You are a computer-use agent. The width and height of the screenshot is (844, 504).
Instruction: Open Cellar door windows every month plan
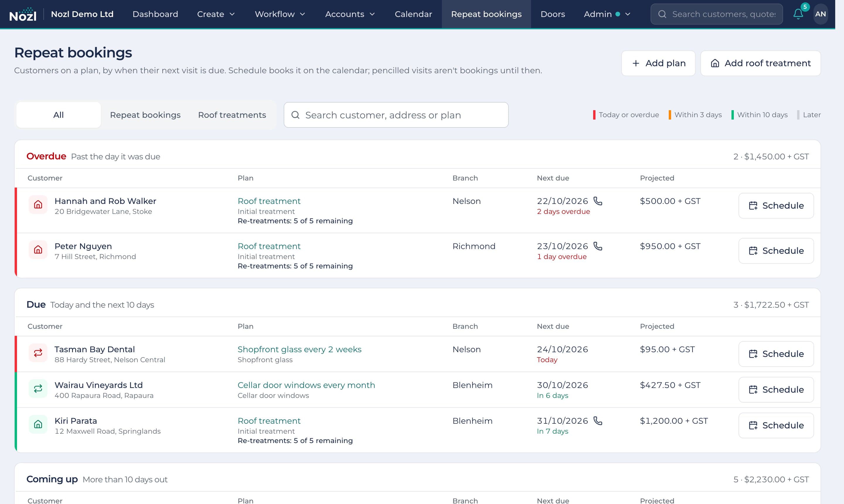(x=306, y=385)
